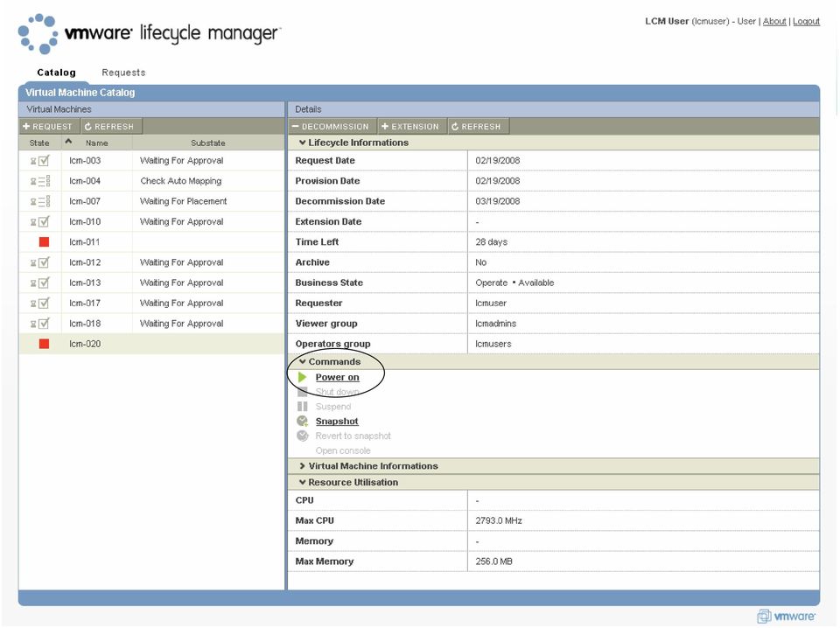
Task: Click the Revert to snapshot icon
Action: click(303, 436)
